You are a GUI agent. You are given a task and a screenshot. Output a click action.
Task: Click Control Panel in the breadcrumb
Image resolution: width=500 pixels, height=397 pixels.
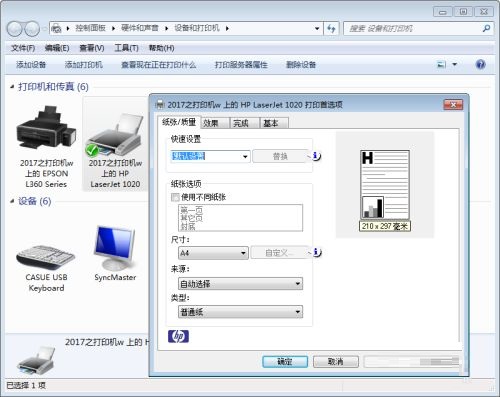[90, 28]
